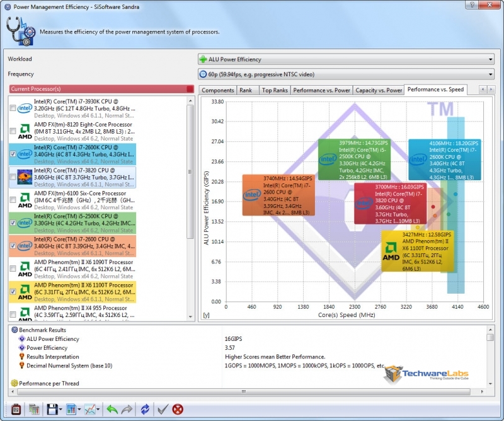Click the processor list scrollbar down arrow
Viewport: 504px width, 421px height.
pos(190,317)
